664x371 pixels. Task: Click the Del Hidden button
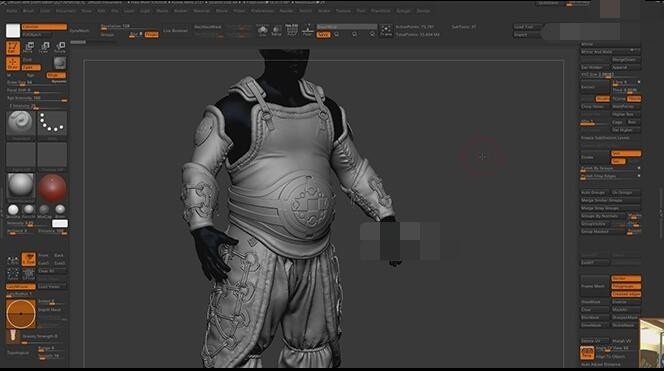[594, 67]
